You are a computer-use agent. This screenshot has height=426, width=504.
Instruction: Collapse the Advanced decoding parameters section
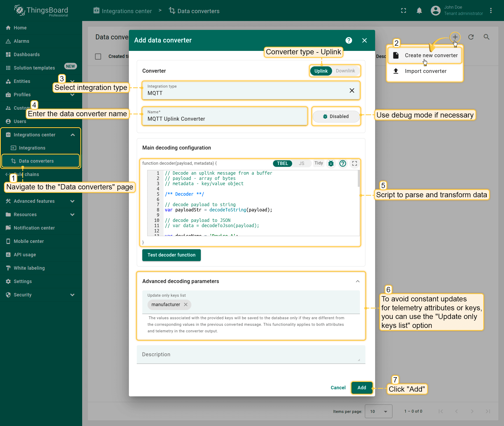coord(358,281)
